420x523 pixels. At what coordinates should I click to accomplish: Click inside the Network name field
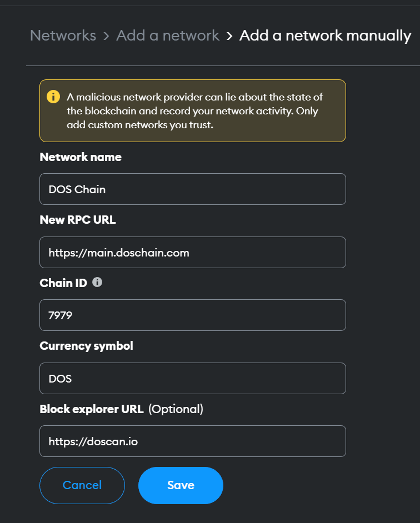point(192,189)
